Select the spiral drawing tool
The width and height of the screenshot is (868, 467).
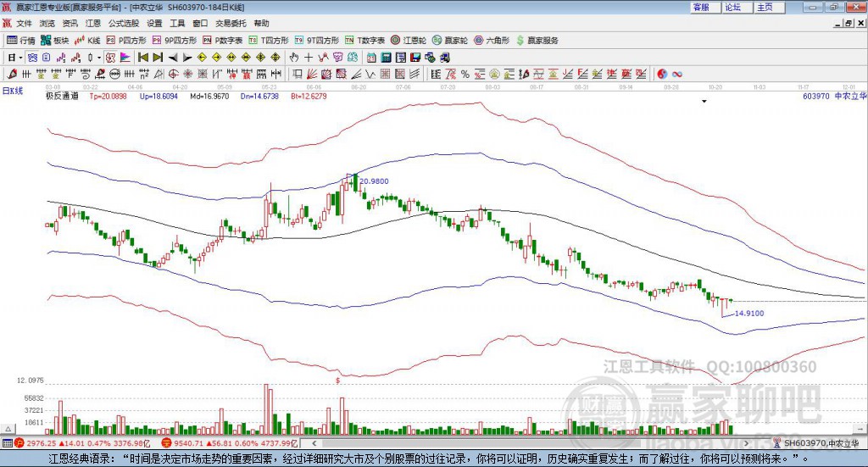(x=86, y=74)
